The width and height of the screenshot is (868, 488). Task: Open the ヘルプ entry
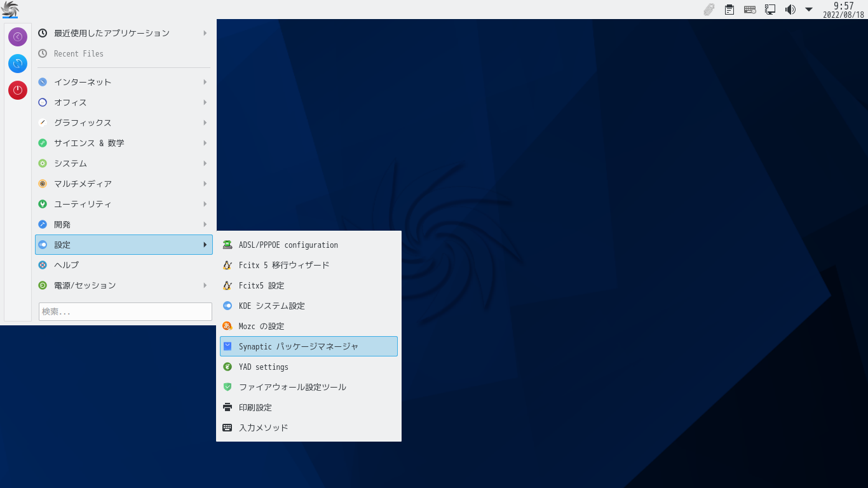[124, 265]
